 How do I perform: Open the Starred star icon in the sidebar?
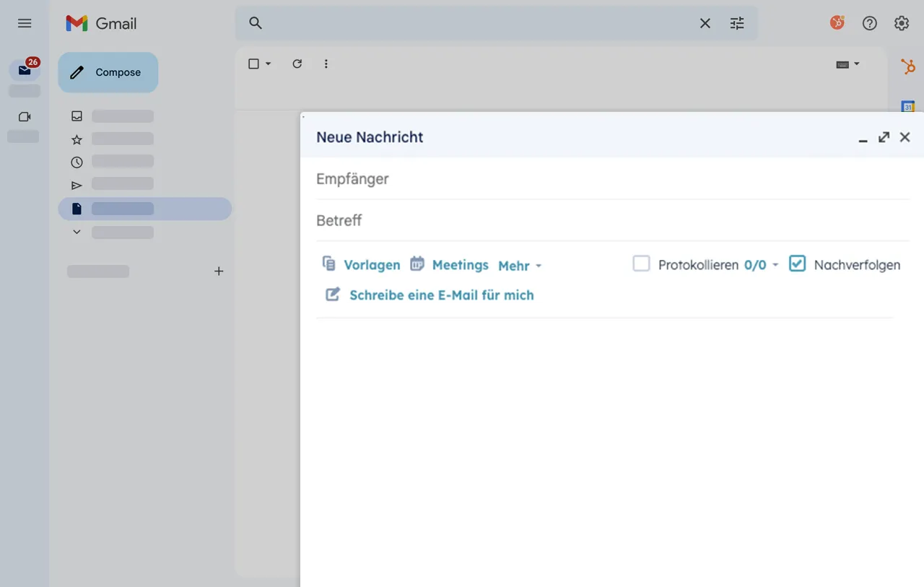[77, 139]
